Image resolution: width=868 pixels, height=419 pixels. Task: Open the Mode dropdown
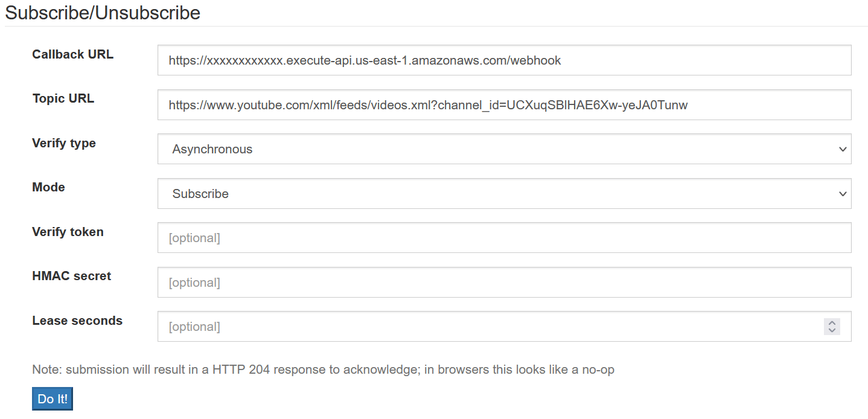point(504,193)
